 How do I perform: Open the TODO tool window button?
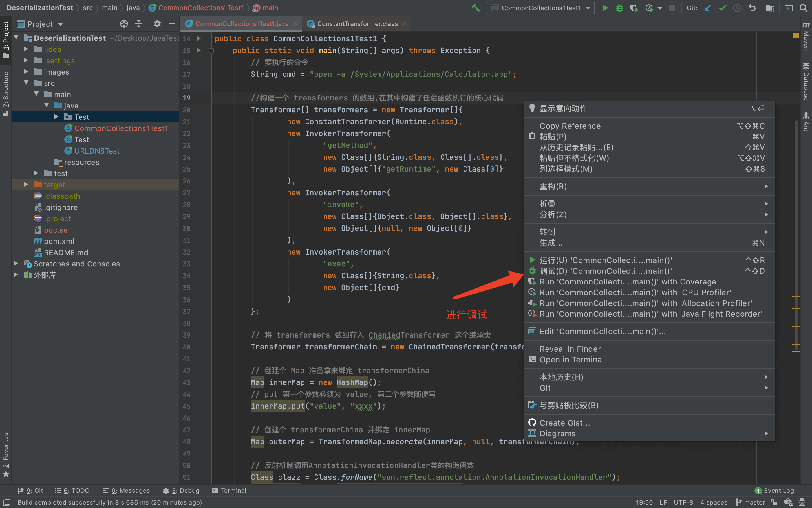[x=72, y=491]
